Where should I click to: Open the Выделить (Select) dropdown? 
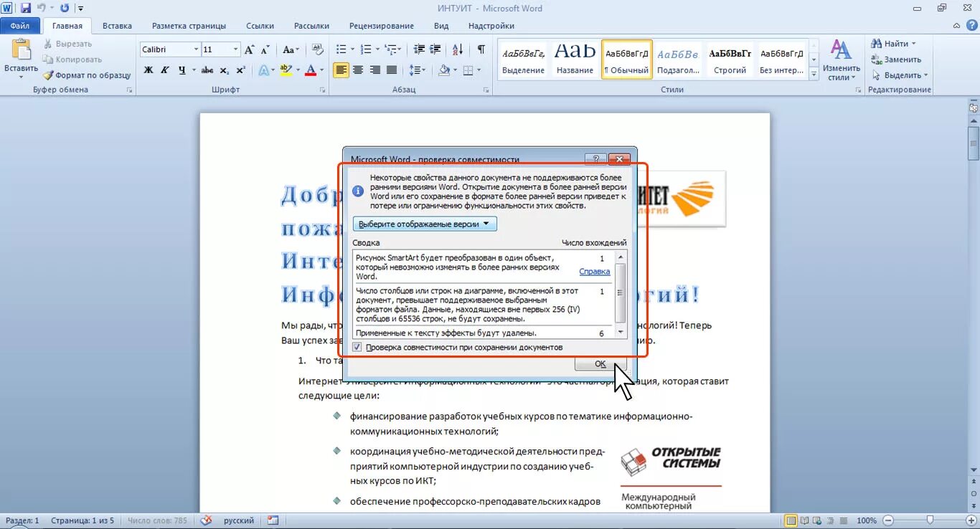click(x=900, y=75)
